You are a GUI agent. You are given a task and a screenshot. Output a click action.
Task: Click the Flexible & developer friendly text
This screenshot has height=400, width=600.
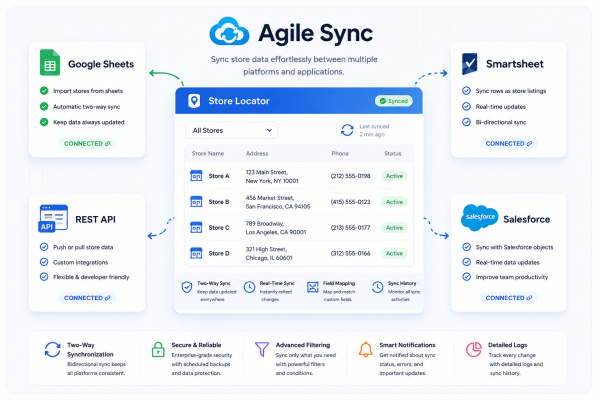click(91, 277)
